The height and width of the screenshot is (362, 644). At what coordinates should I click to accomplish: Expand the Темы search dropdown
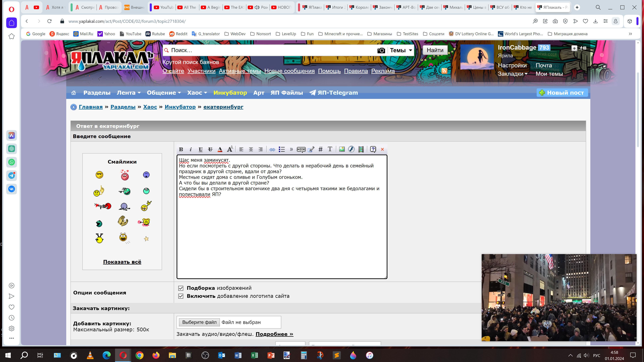pyautogui.click(x=401, y=50)
